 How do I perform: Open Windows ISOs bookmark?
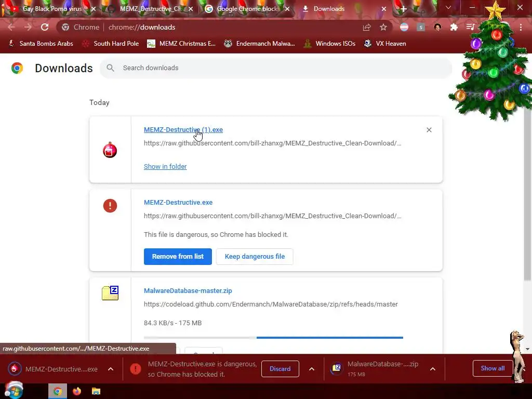(329, 44)
